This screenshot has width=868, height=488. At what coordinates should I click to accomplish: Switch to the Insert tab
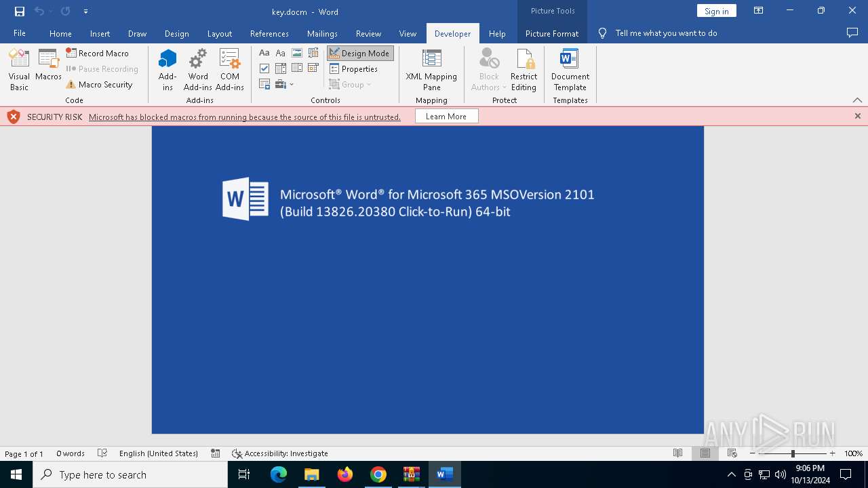(x=100, y=33)
